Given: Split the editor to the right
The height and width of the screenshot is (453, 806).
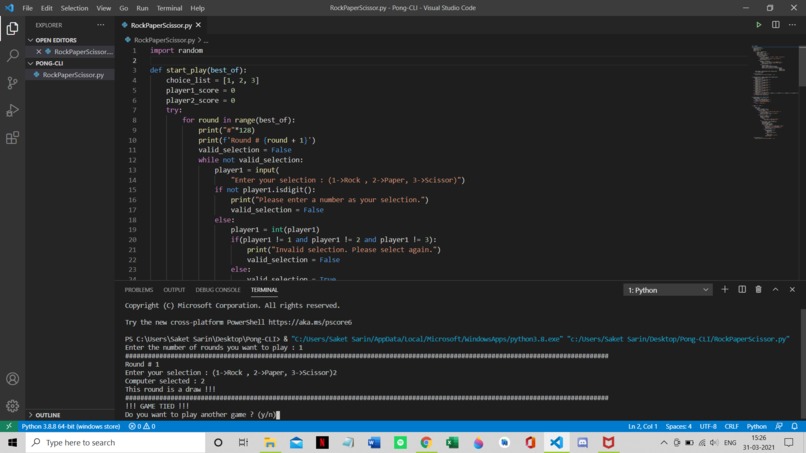Looking at the screenshot, I should point(776,25).
